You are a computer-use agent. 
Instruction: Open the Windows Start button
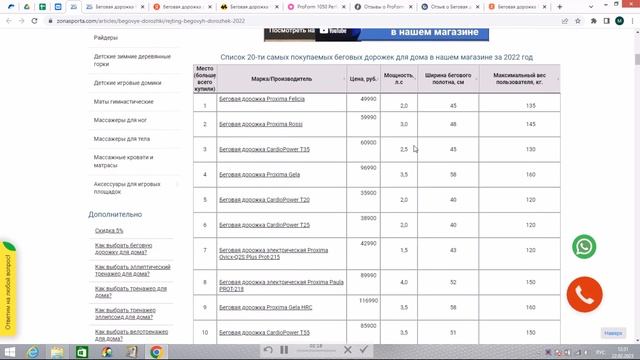[10, 352]
